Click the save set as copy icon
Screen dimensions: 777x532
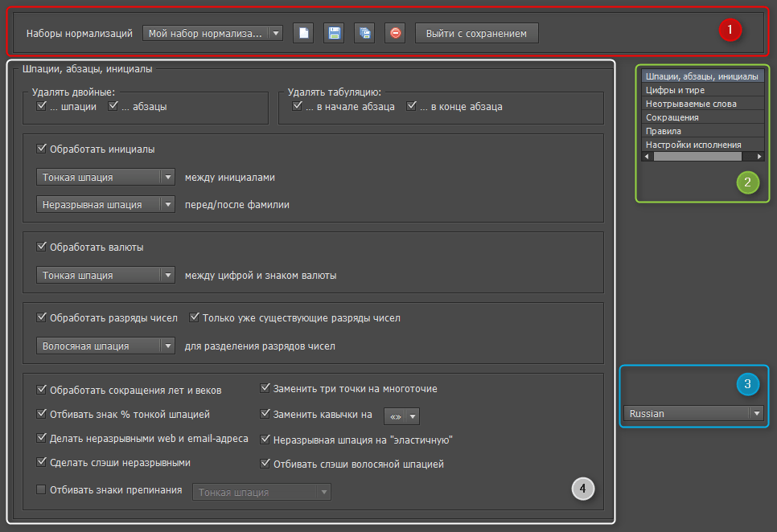pos(364,33)
